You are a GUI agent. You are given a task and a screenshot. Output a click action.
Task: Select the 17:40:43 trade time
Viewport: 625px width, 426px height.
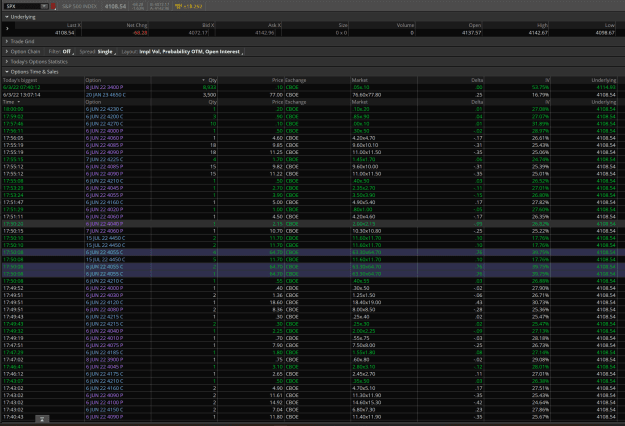tap(13, 417)
